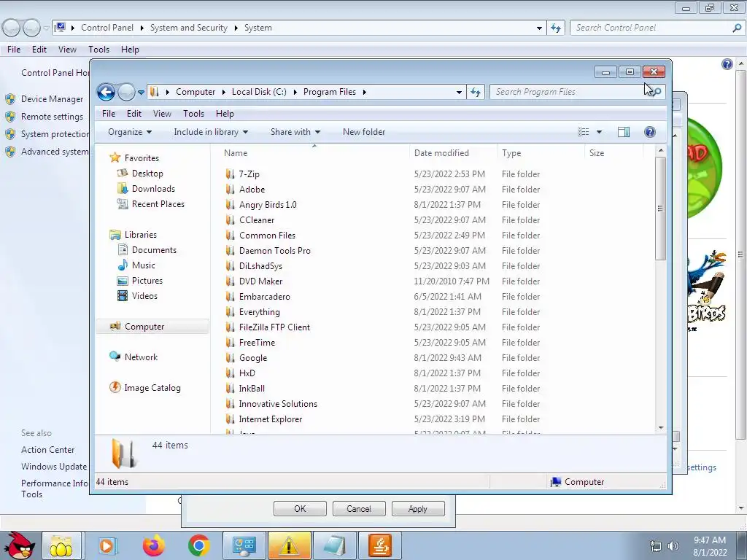Click file list vertical scrollbar thumb
Image resolution: width=747 pixels, height=560 pixels.
660,208
